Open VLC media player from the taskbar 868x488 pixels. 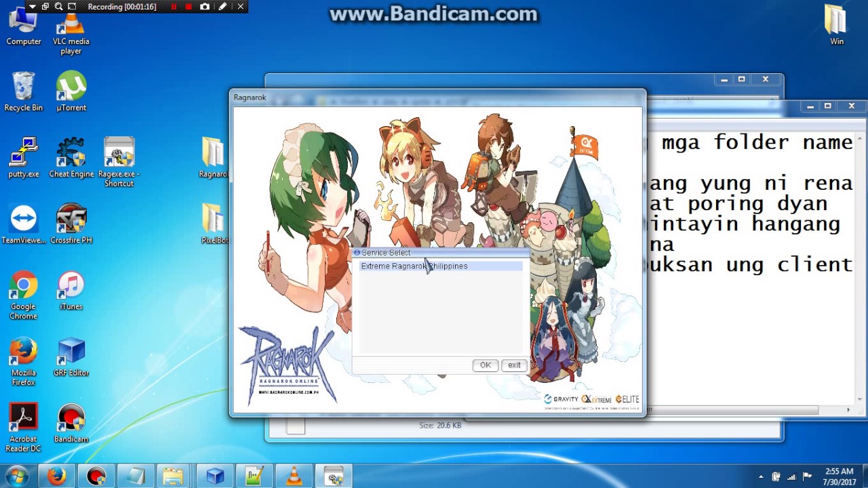coord(294,476)
